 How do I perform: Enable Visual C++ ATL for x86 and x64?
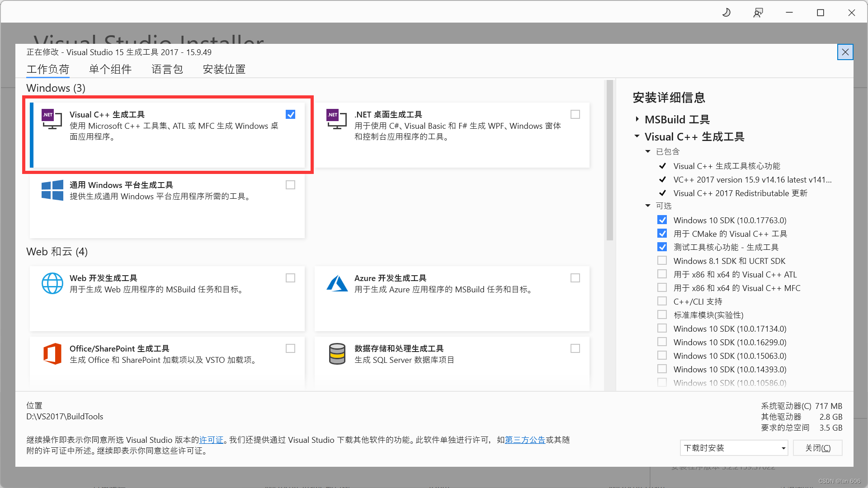point(662,274)
